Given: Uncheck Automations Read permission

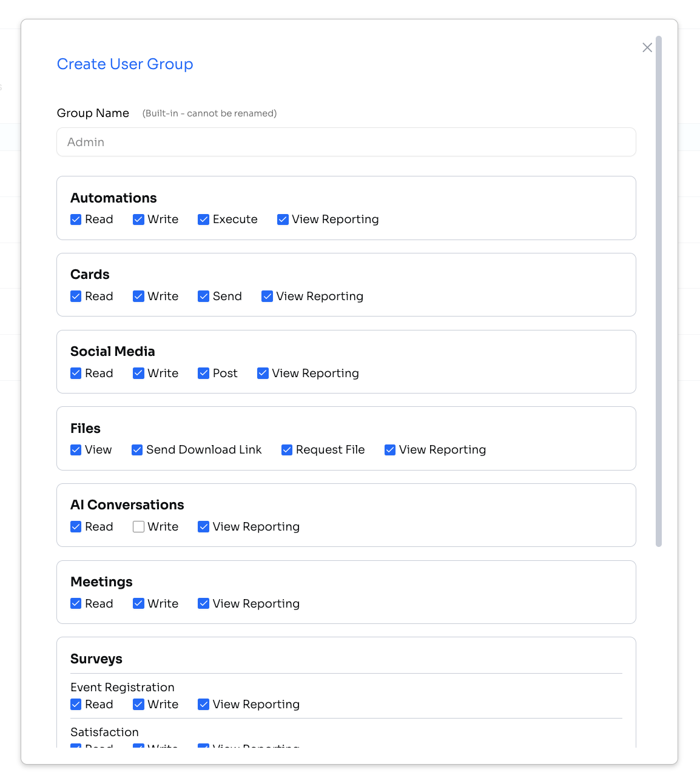Looking at the screenshot, I should pyautogui.click(x=76, y=220).
